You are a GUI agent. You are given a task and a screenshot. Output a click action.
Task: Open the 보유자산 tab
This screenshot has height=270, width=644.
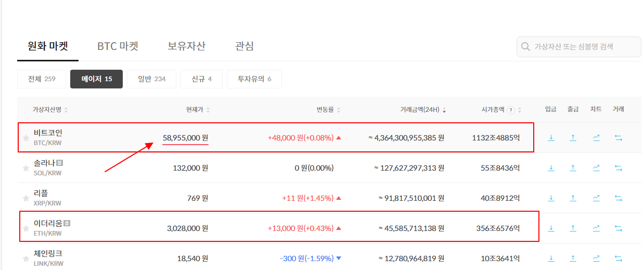pos(186,46)
